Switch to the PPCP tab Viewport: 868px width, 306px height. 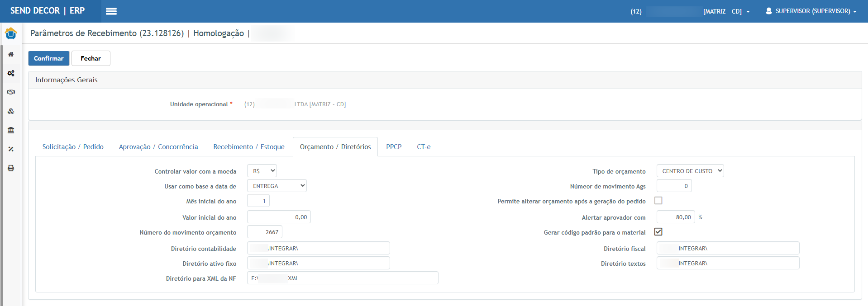[394, 147]
